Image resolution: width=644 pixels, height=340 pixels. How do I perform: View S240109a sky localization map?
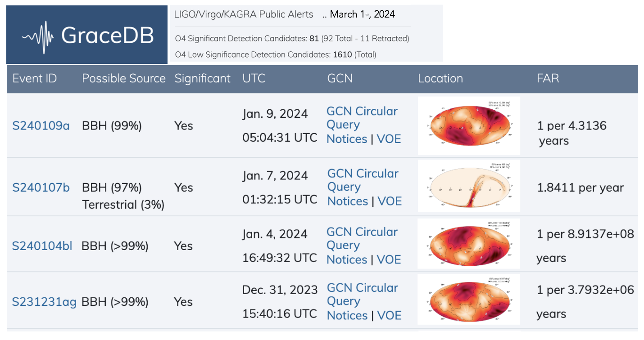(469, 125)
